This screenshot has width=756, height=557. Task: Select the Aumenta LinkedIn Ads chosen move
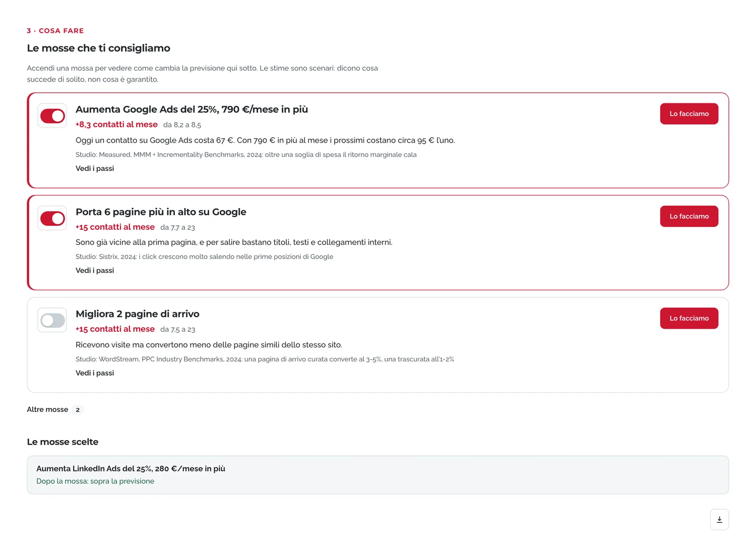377,475
